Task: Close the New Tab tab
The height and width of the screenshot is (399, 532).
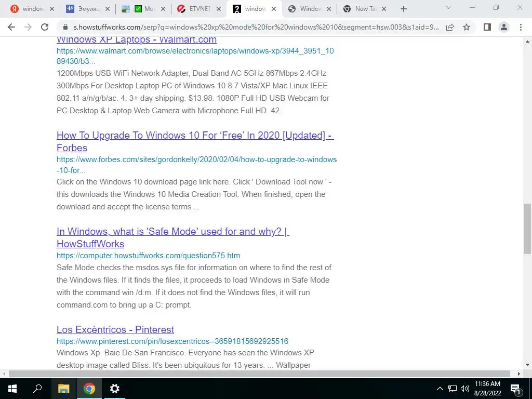Action: 384,9
